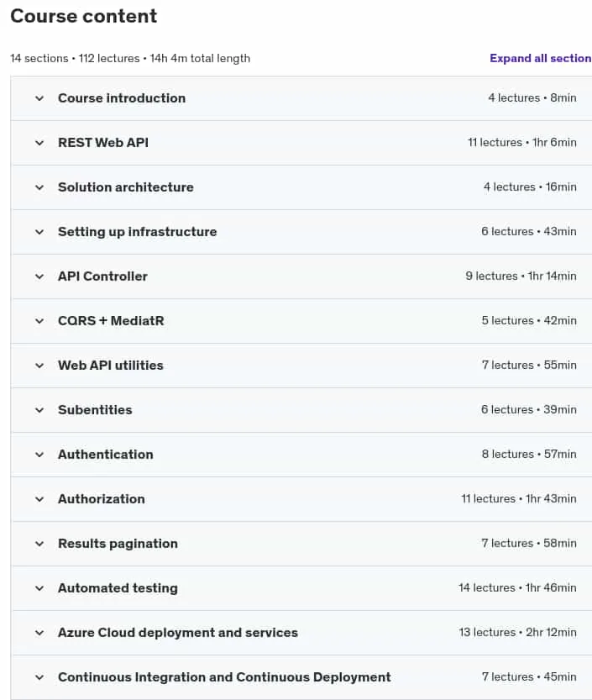Screen dimensions: 592x700
Task: Expand the Authorization chevron
Action: click(x=39, y=499)
